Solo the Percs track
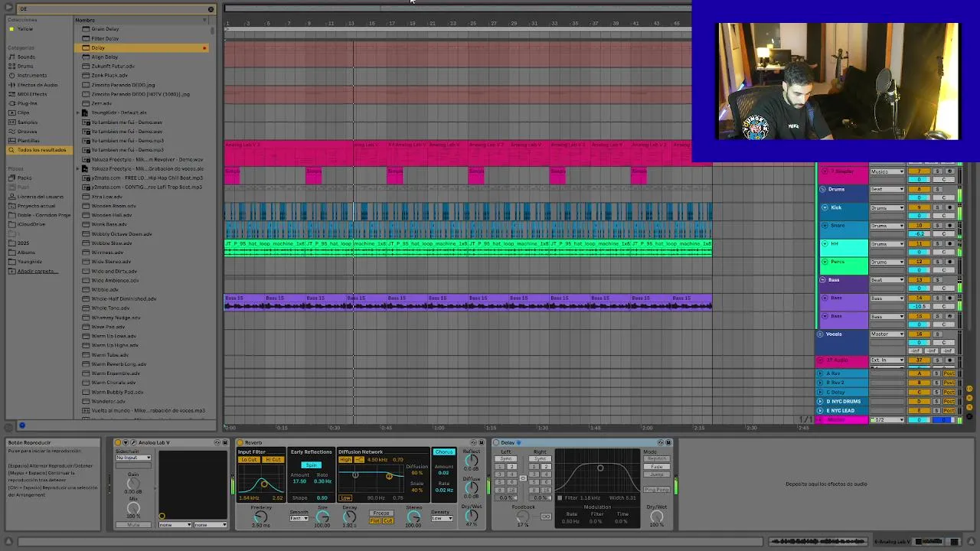 point(937,262)
